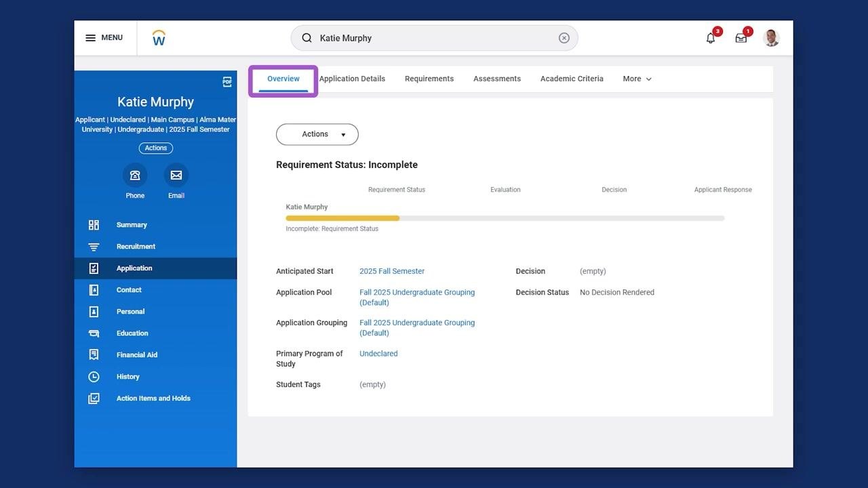The width and height of the screenshot is (868, 488).
Task: Select the Personal sidebar icon
Action: [x=94, y=312]
